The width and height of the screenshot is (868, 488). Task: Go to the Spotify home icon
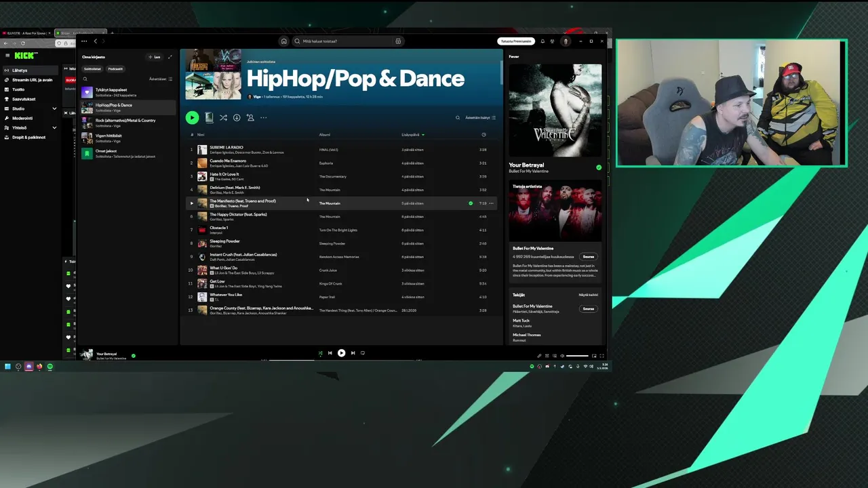click(x=283, y=41)
